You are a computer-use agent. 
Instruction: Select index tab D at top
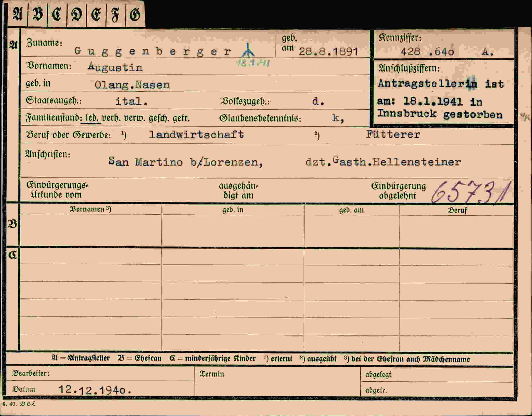76,14
